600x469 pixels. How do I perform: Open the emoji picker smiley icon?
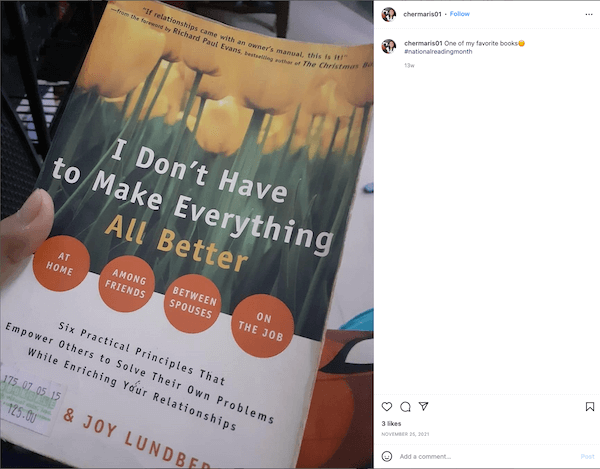pos(387,456)
